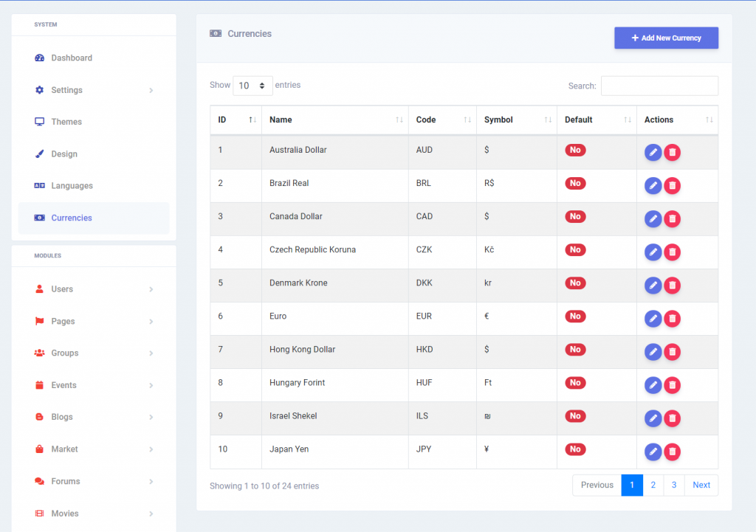Expand the Market submenu chevron
The height and width of the screenshot is (532, 756).
point(151,449)
